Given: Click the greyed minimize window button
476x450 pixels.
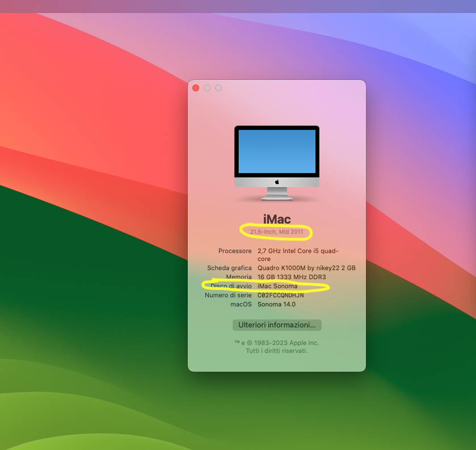Looking at the screenshot, I should click(x=207, y=88).
